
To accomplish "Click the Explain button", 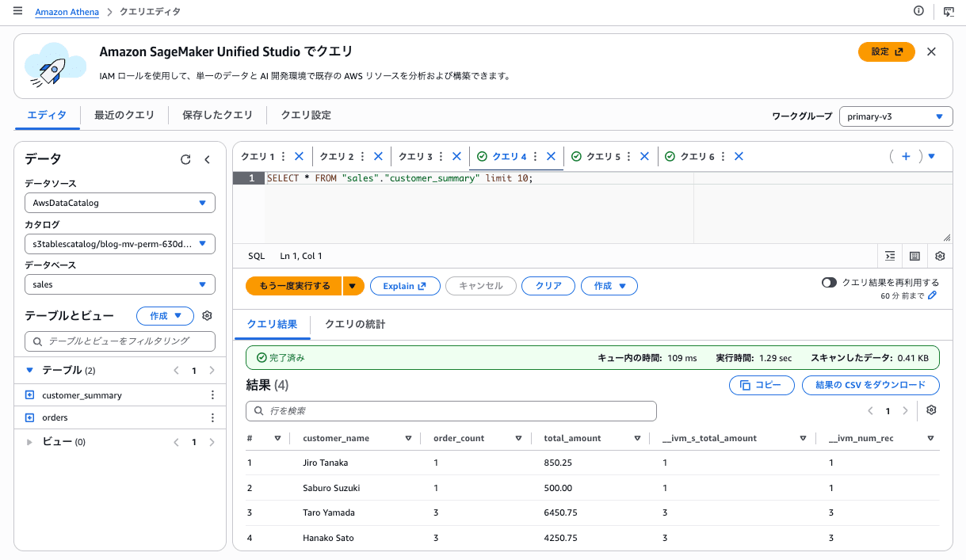I will (x=405, y=286).
